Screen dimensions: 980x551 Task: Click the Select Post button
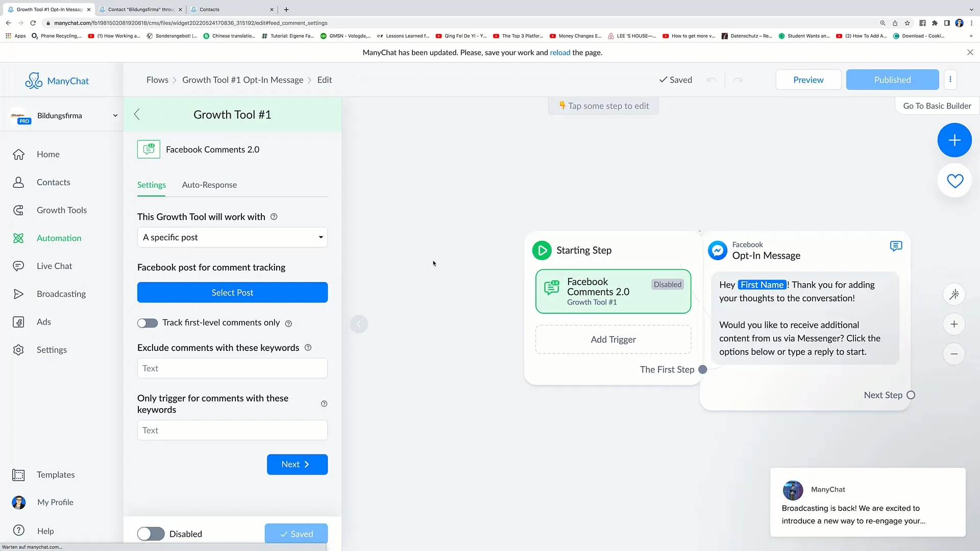point(232,293)
